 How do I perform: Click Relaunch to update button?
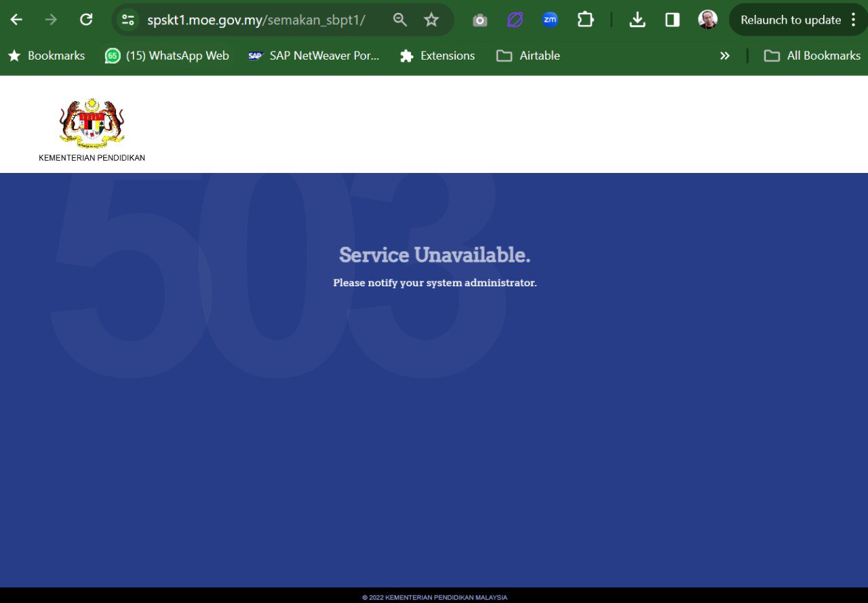(790, 20)
